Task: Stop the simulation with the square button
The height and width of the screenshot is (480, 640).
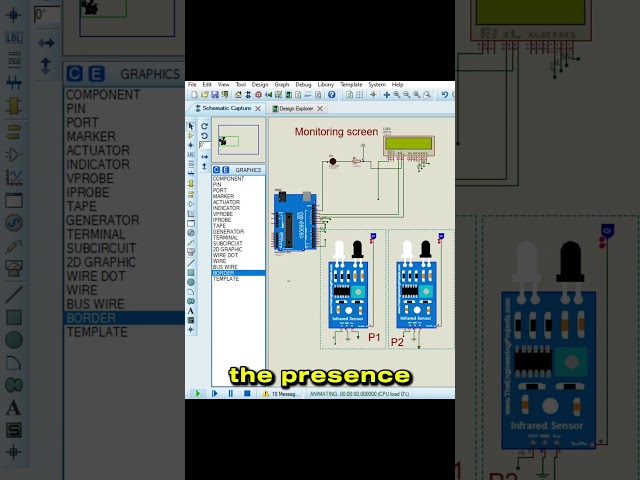Action: click(x=247, y=393)
